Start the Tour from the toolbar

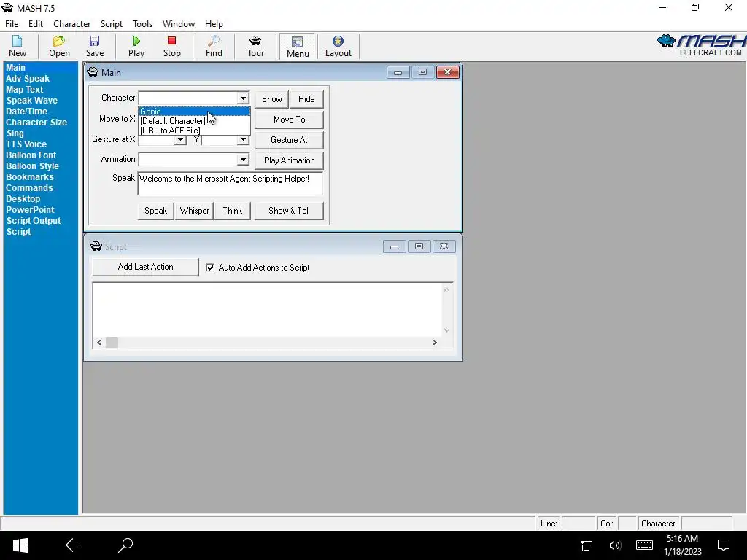[255, 46]
